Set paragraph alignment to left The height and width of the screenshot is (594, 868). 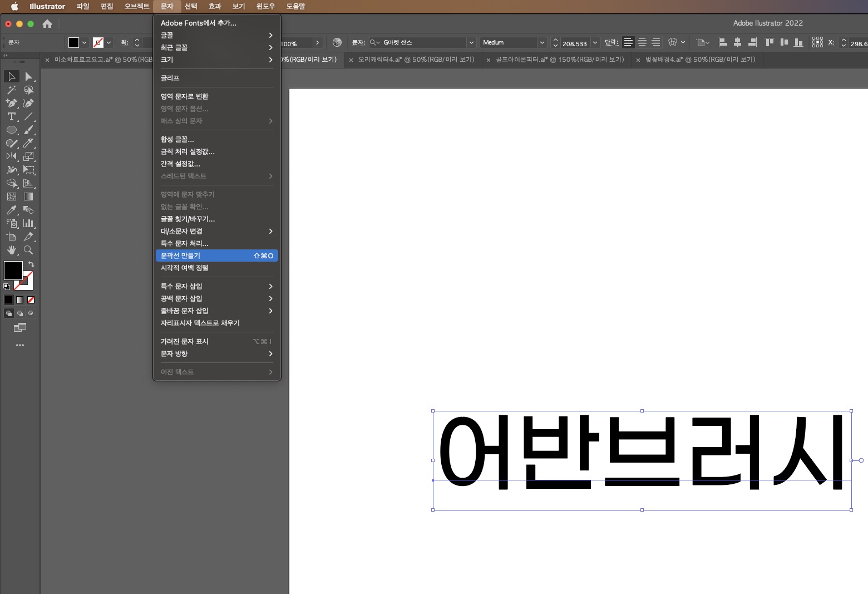[x=628, y=42]
